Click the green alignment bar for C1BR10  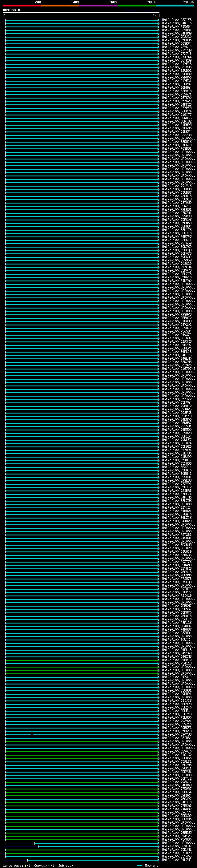(x=82, y=660)
